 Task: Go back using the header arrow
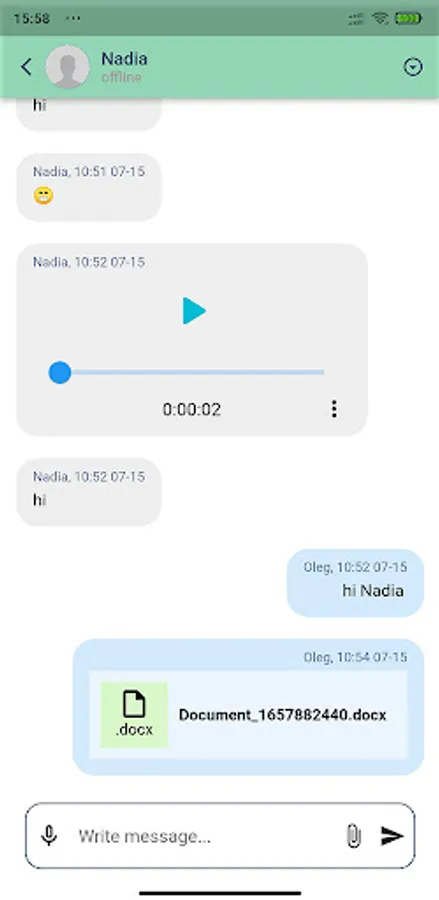point(26,67)
